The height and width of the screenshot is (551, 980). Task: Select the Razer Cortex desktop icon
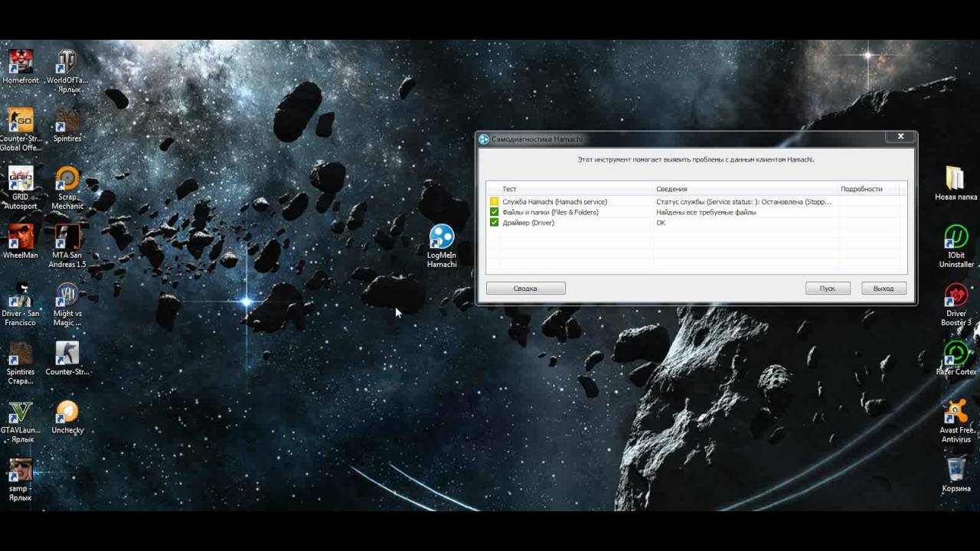pyautogui.click(x=956, y=357)
